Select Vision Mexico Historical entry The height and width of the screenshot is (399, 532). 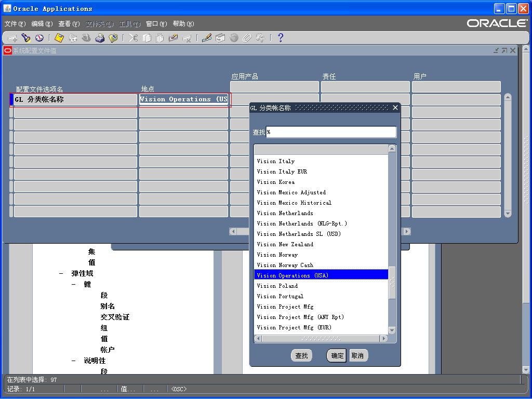pos(321,203)
